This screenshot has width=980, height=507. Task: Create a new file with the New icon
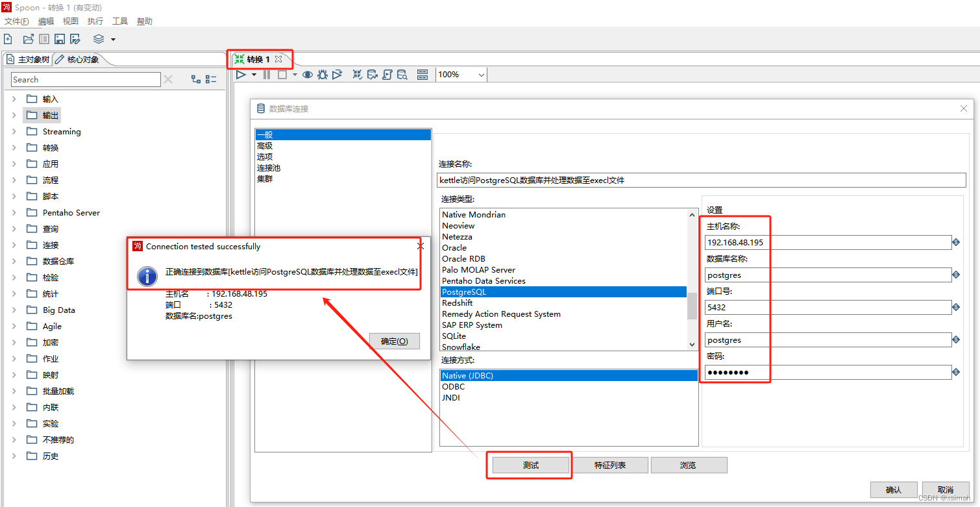point(8,39)
